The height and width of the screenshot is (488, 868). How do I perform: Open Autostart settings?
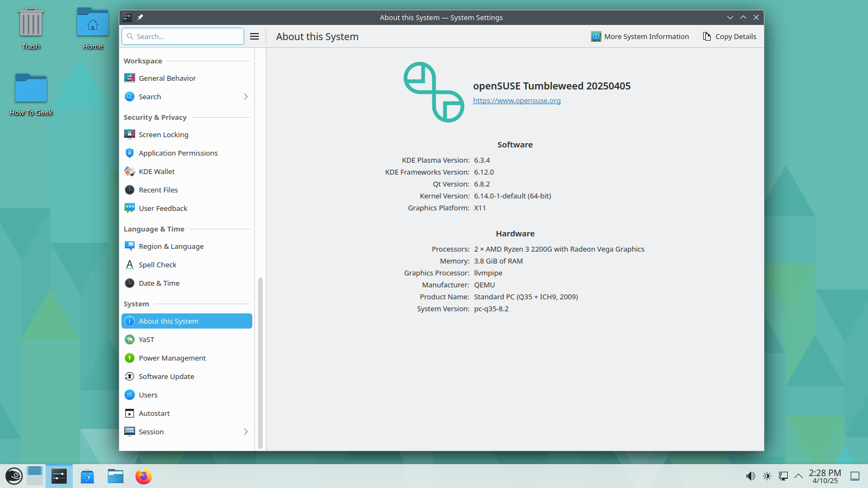point(154,413)
